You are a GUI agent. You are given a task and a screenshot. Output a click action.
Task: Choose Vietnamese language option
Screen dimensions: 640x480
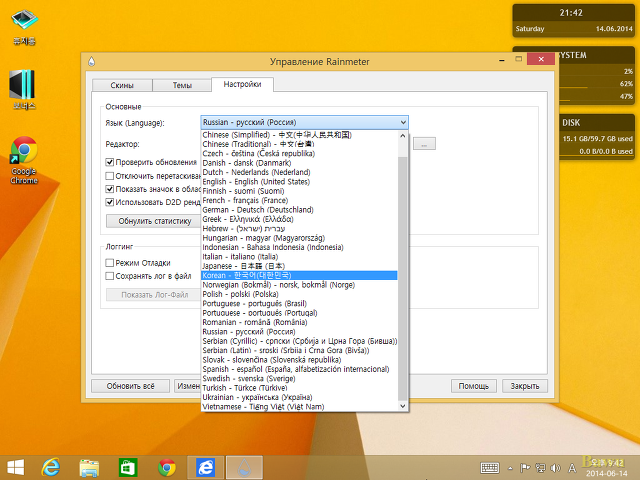(x=299, y=407)
